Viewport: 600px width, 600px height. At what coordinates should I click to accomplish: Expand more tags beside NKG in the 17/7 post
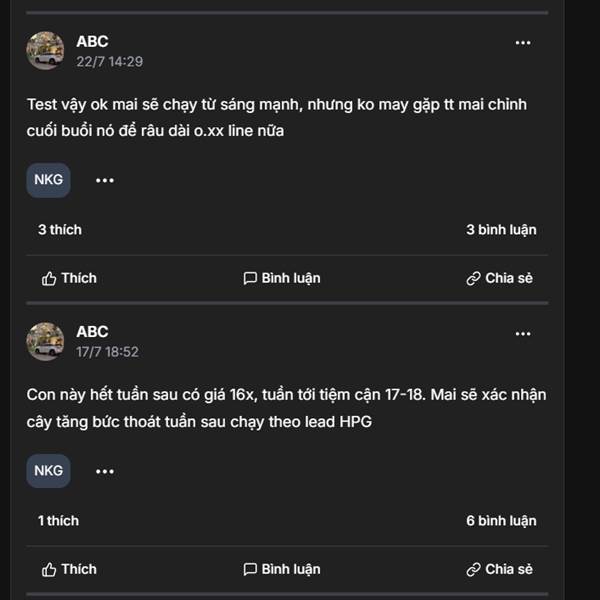(x=105, y=471)
